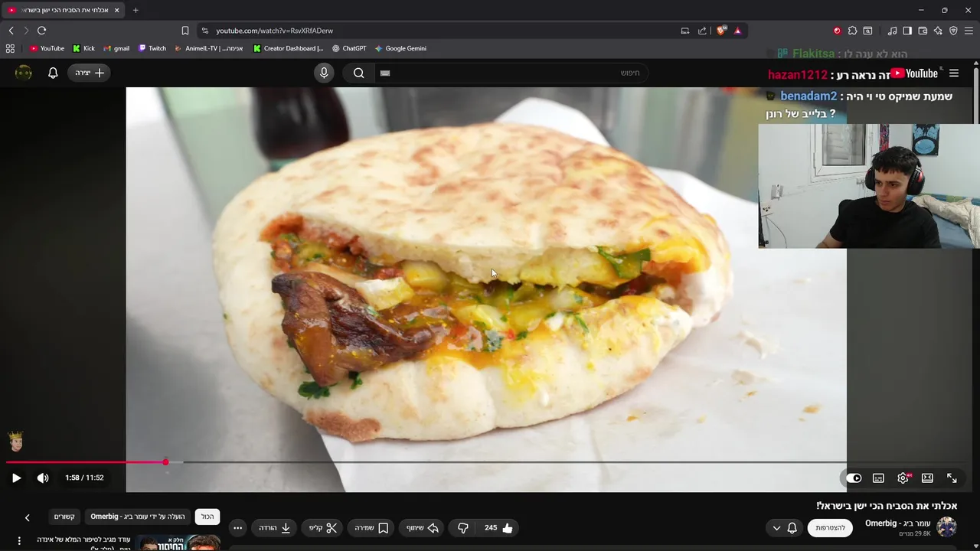Share this page from address bar
This screenshot has height=551, width=980.
(x=702, y=31)
